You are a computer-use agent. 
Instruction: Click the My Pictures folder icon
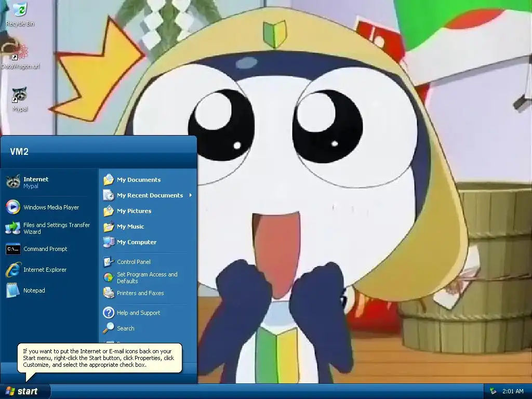click(109, 211)
